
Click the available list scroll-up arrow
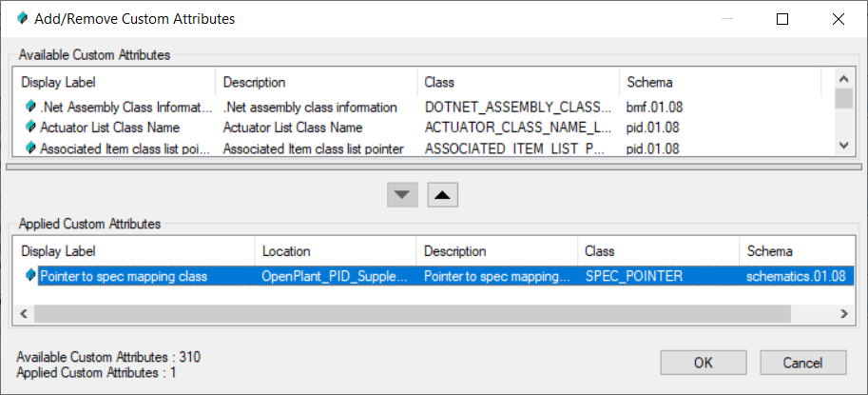pos(843,78)
